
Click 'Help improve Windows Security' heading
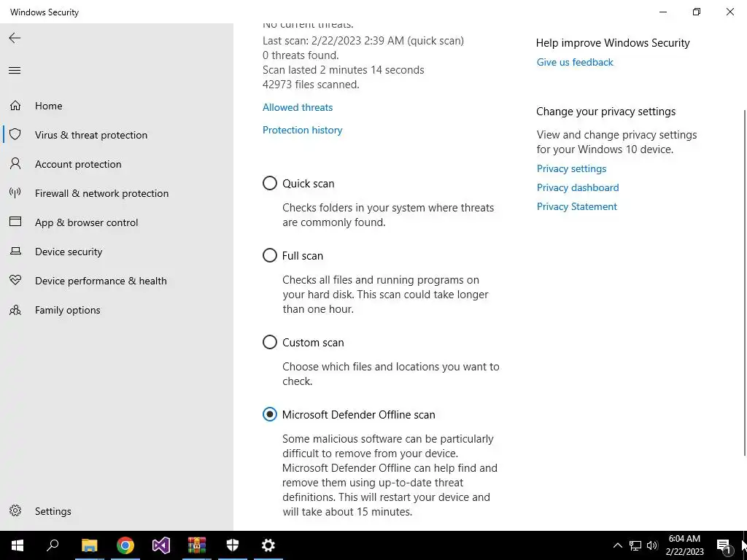[613, 43]
